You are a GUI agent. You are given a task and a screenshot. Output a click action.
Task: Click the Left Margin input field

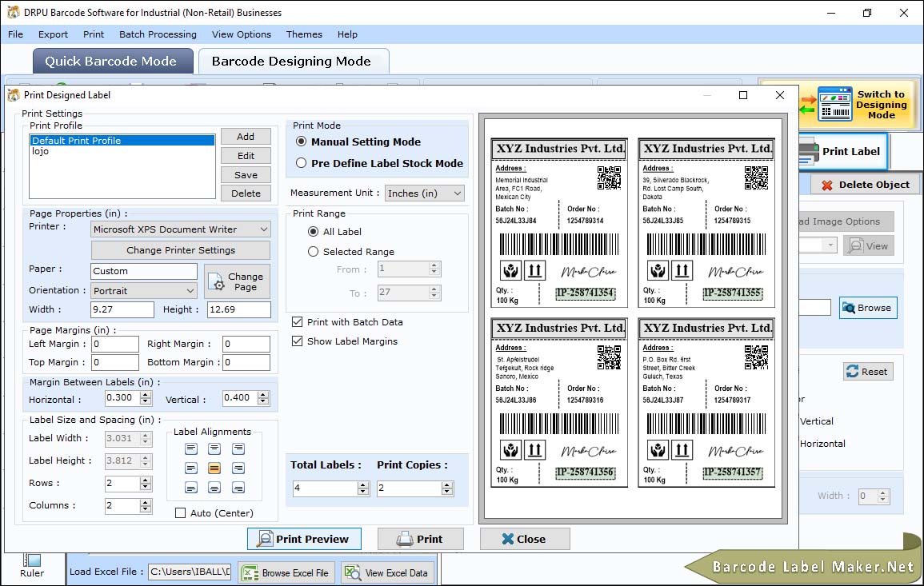tap(115, 344)
